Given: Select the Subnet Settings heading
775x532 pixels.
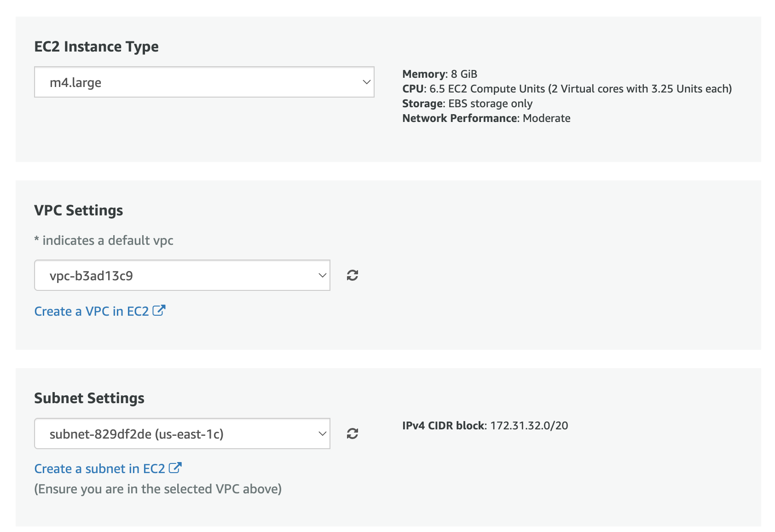Looking at the screenshot, I should [89, 398].
